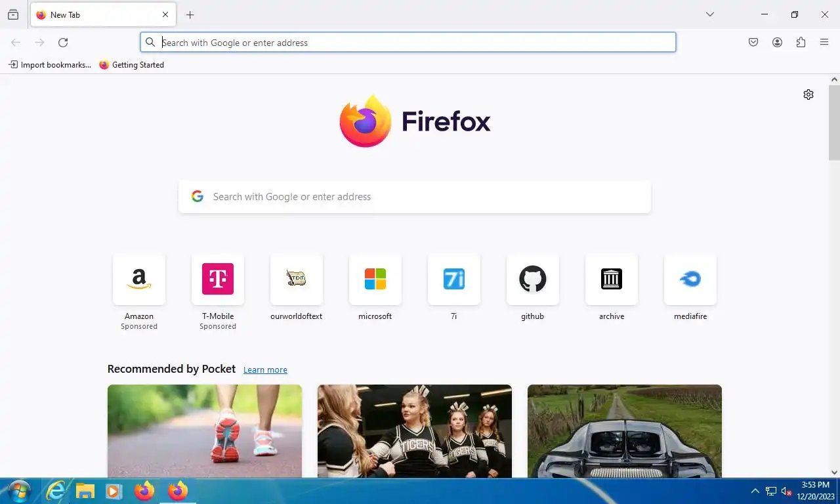Viewport: 840px width, 504px height.
Task: Click the scrollbar down arrow
Action: coord(834,472)
